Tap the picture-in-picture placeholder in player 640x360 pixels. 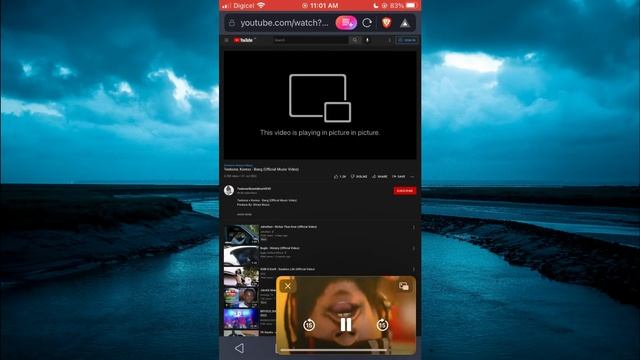pos(320,105)
